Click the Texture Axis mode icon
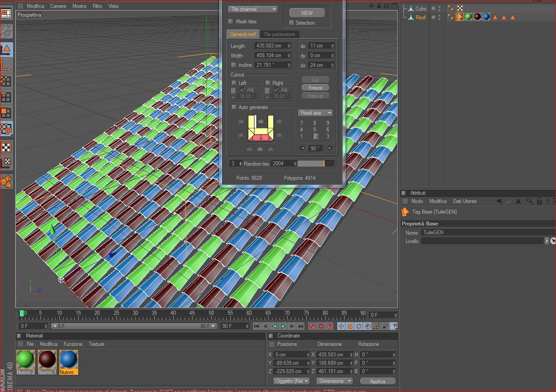The image size is (556, 392). (6, 162)
